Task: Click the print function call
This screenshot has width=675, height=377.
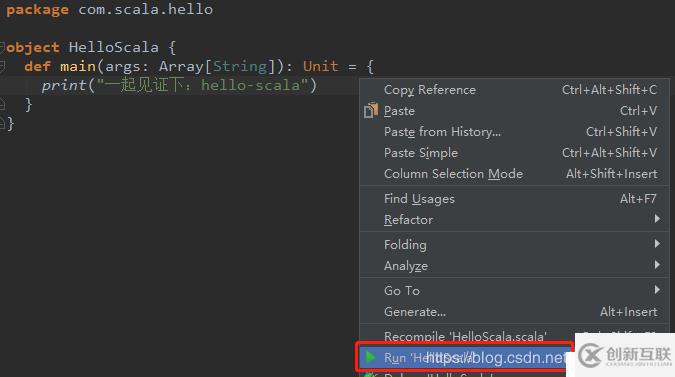Action: coord(64,85)
